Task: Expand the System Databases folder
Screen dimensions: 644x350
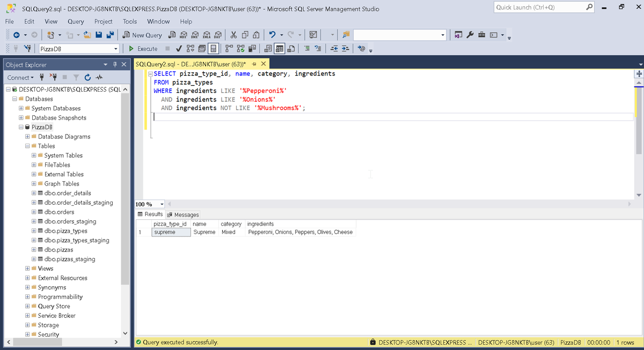Action: (20, 108)
